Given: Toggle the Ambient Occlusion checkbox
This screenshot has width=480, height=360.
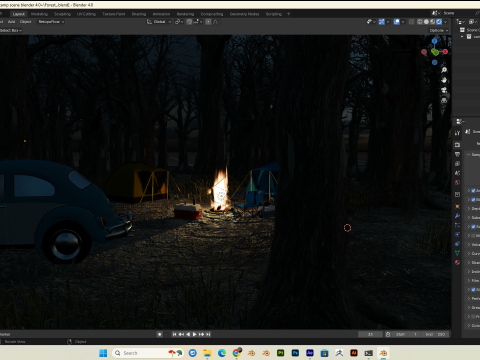Looking at the screenshot, I should click(473, 191).
